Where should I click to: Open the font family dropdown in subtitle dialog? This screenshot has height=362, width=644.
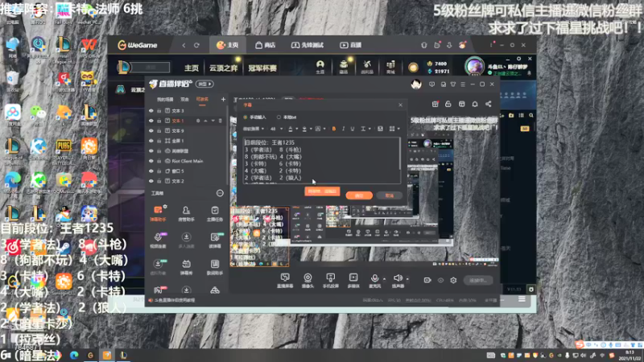point(254,129)
